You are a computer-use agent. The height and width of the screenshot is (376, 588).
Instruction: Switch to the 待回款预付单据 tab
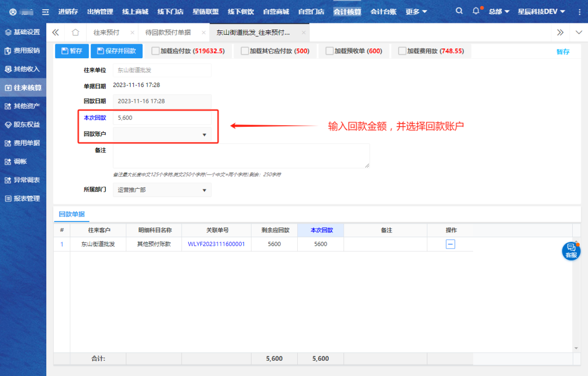(168, 33)
